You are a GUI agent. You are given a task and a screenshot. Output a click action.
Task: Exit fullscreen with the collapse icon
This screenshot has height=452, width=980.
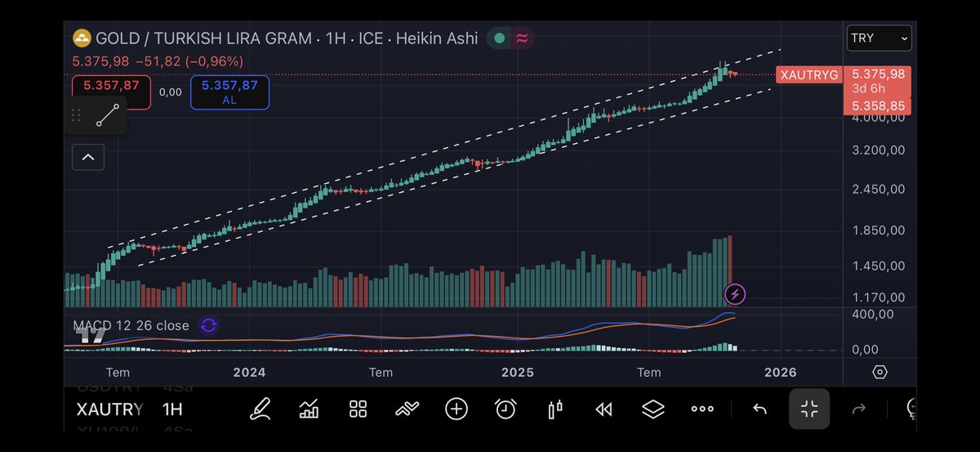tap(809, 409)
